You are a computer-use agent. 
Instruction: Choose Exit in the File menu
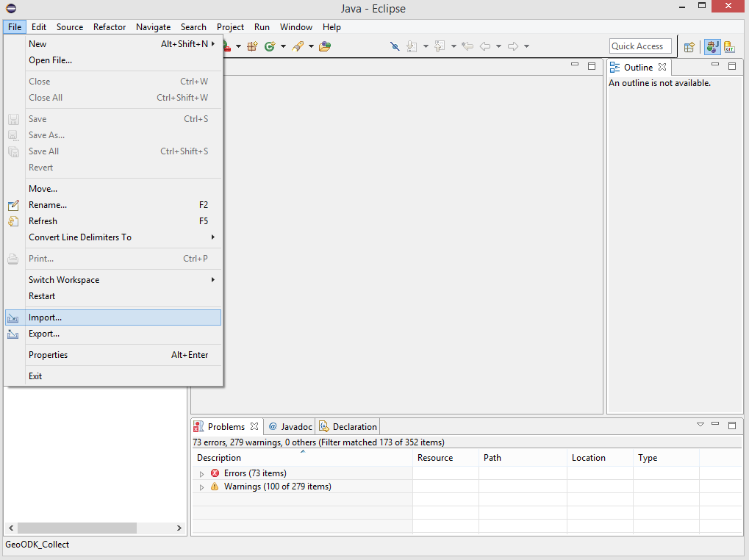pyautogui.click(x=113, y=376)
